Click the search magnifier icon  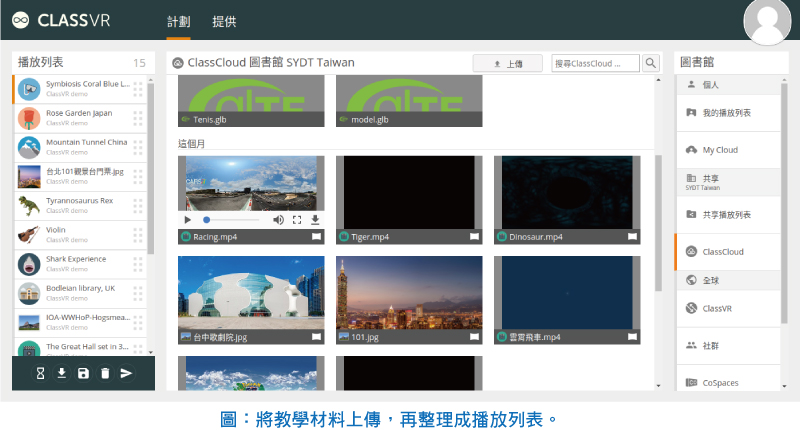(x=651, y=63)
